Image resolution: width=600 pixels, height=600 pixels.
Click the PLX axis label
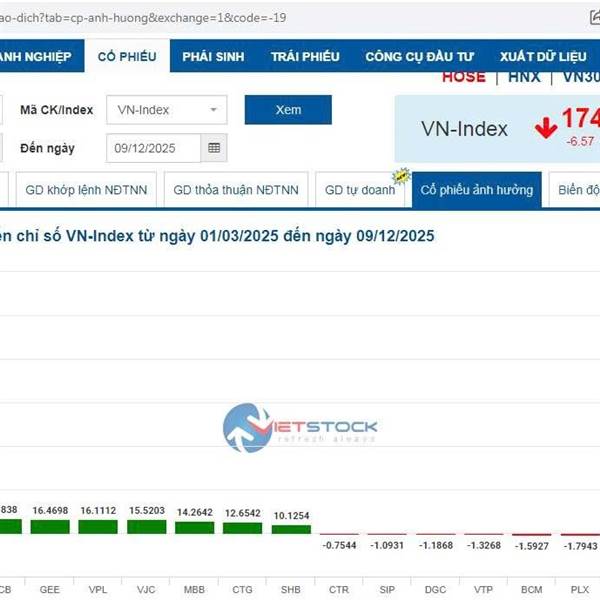point(580,589)
